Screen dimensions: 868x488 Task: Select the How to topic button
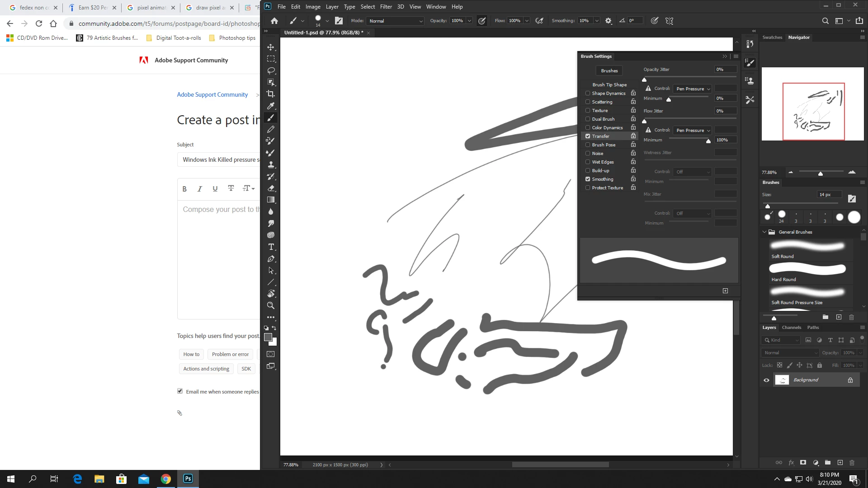(191, 354)
